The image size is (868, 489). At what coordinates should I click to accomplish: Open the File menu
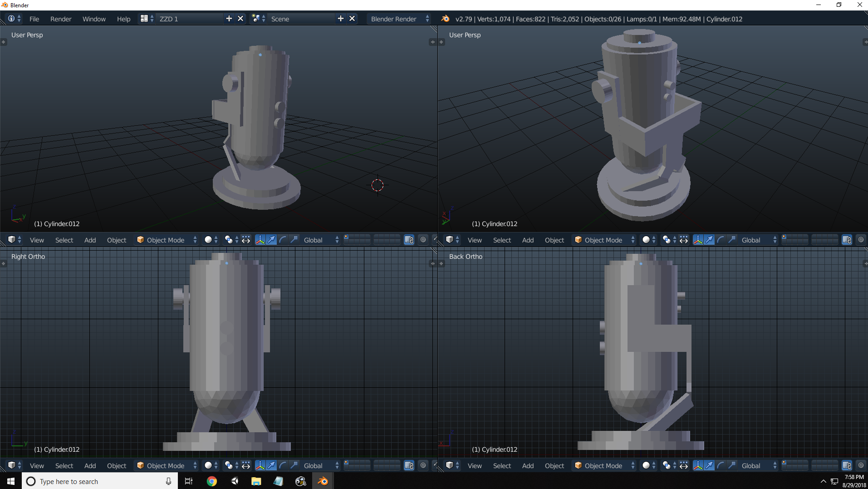coord(34,19)
